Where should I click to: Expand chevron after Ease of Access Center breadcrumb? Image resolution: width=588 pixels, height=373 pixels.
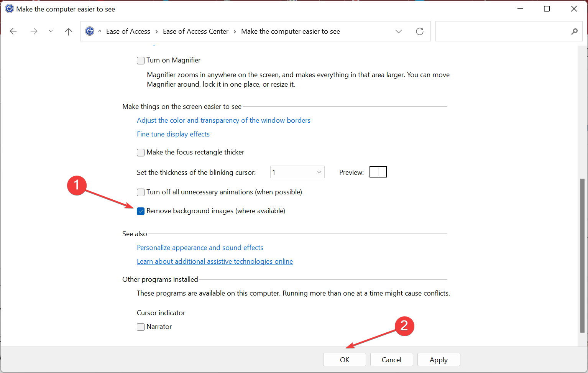pos(235,31)
